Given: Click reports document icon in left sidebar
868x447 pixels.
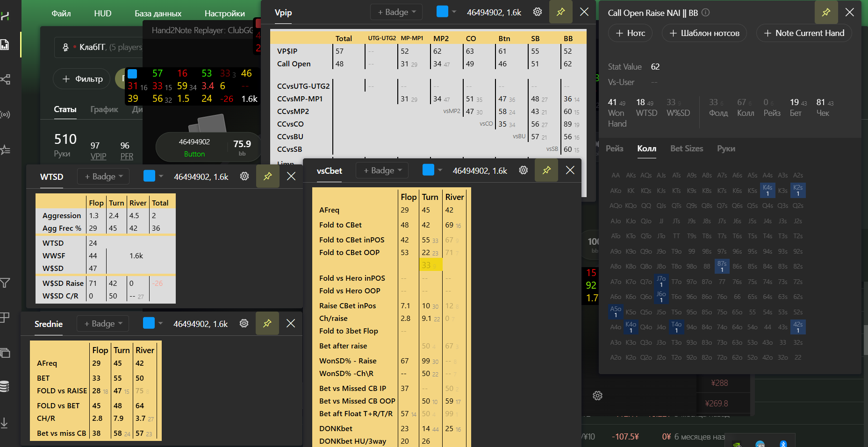Looking at the screenshot, I should click(x=5, y=45).
